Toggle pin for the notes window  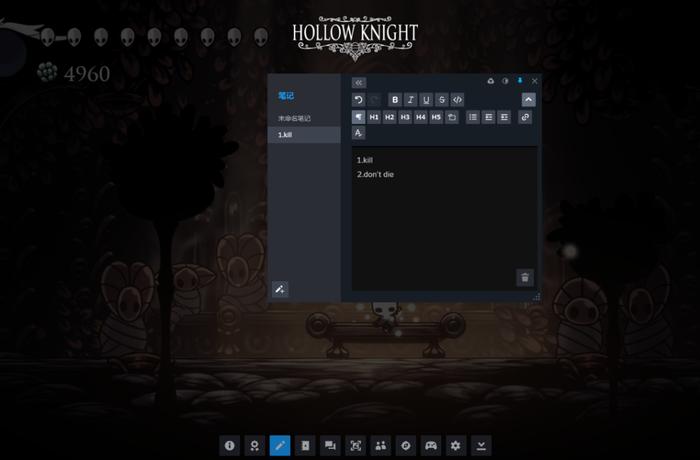pos(520,81)
